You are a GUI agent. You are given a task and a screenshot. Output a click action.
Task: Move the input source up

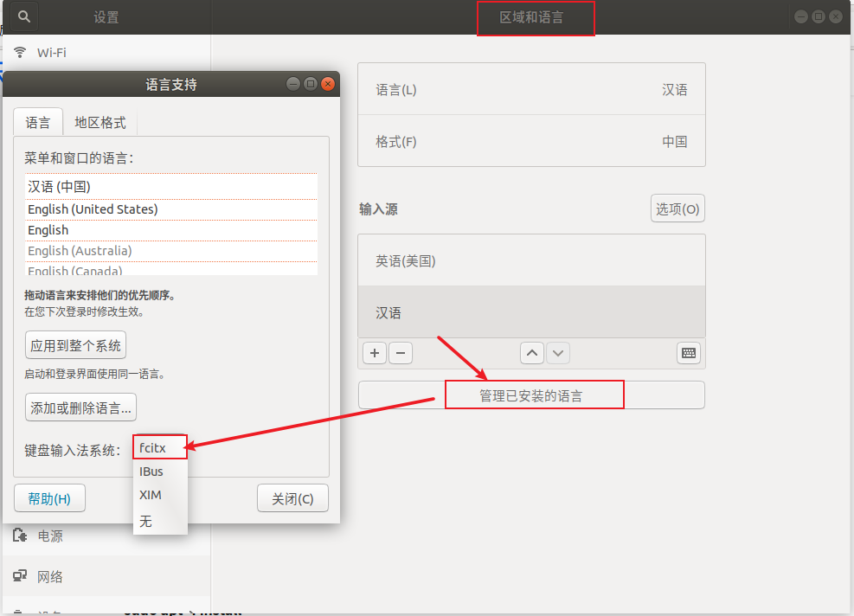(x=532, y=353)
